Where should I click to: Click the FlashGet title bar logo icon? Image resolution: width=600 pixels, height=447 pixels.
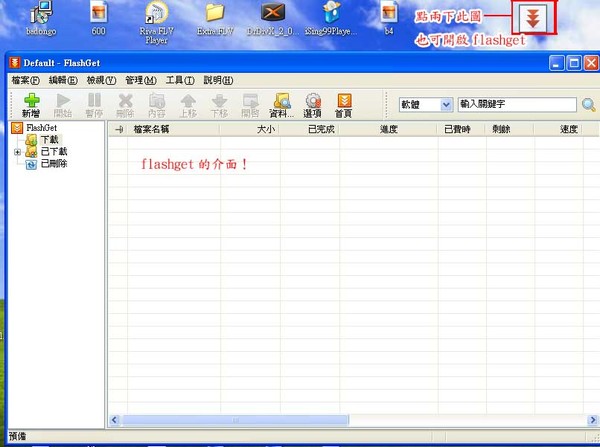14,62
